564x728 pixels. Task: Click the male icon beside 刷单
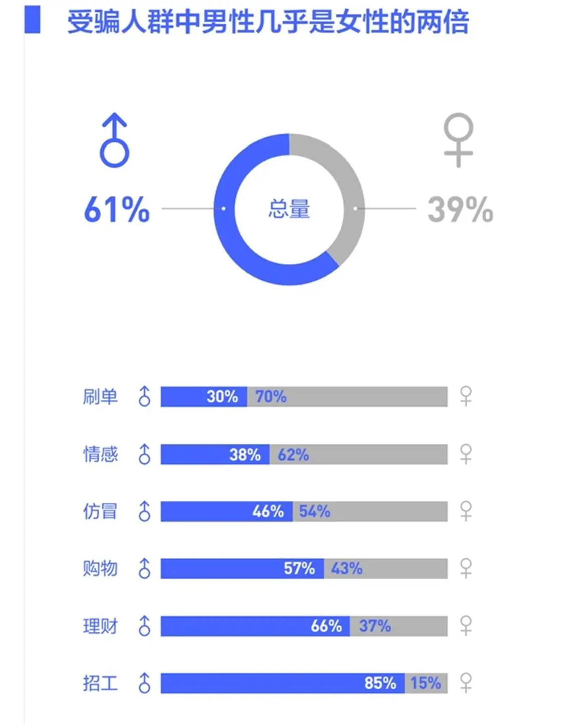(144, 396)
